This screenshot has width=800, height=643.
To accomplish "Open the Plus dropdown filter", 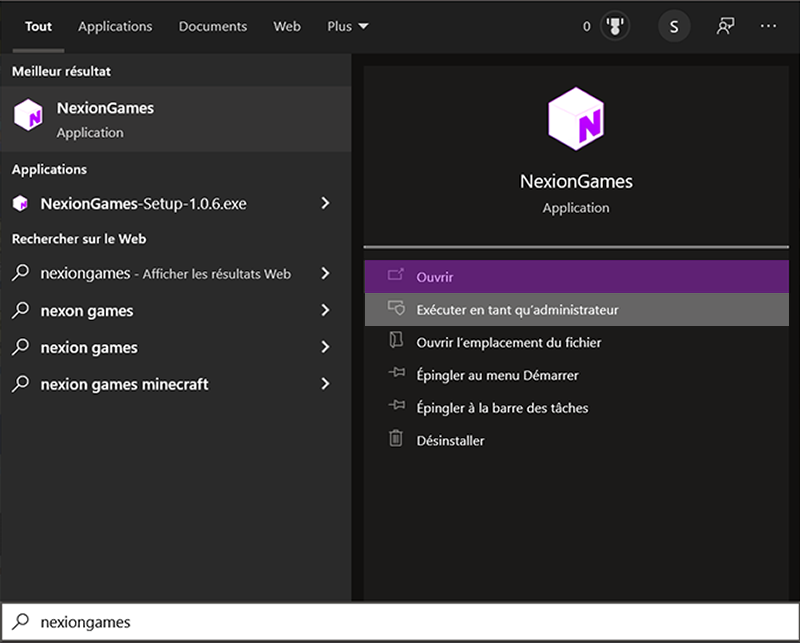I will tap(347, 27).
